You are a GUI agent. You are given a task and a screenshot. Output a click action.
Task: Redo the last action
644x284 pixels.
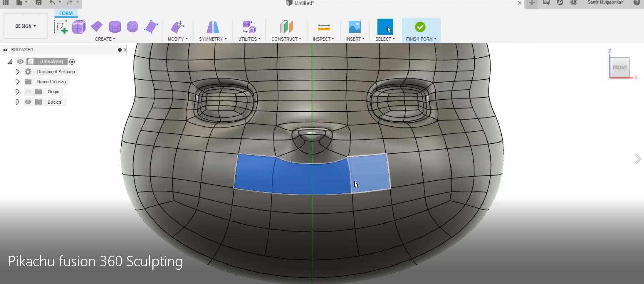pos(70,3)
